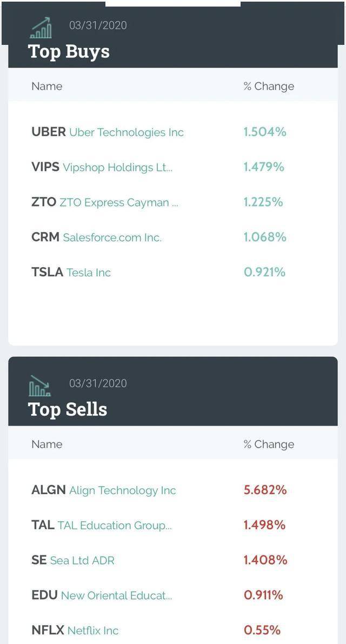346x644 pixels.
Task: Click the Top Sells section heading
Action: (68, 409)
